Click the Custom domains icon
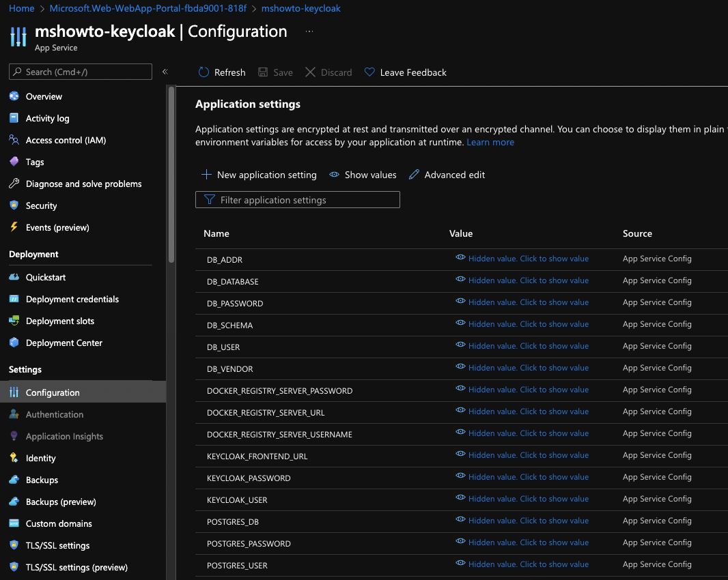Screen dimensions: 728x580 tap(14, 523)
